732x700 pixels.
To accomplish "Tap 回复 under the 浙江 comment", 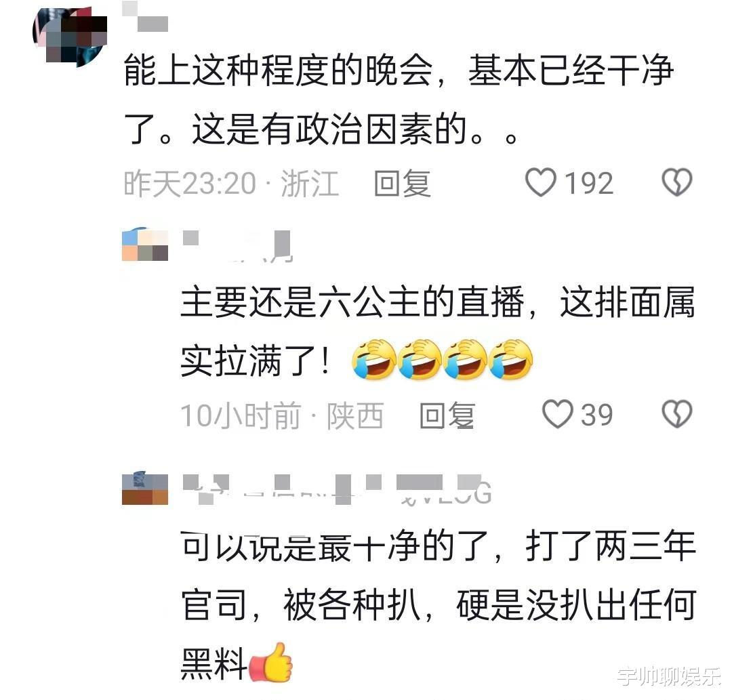I will 402,183.
